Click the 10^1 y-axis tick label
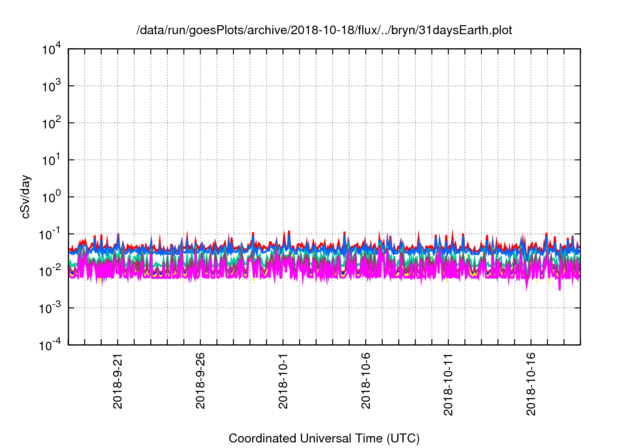This screenshot has width=640, height=448. (x=51, y=160)
